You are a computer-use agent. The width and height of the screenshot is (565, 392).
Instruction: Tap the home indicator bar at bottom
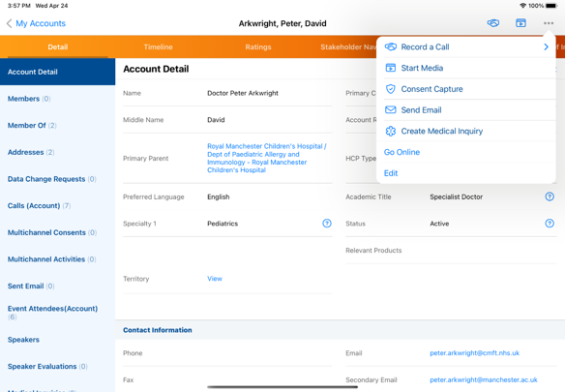pos(282,387)
